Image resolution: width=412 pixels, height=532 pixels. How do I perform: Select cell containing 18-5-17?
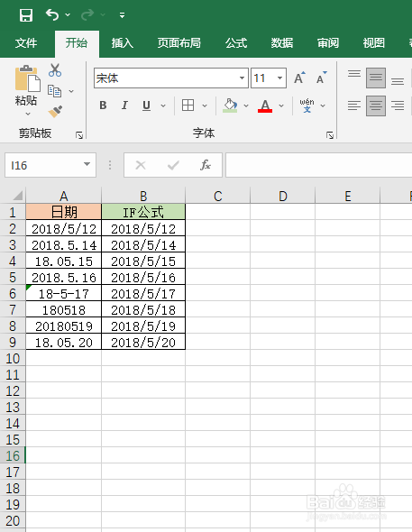point(64,293)
